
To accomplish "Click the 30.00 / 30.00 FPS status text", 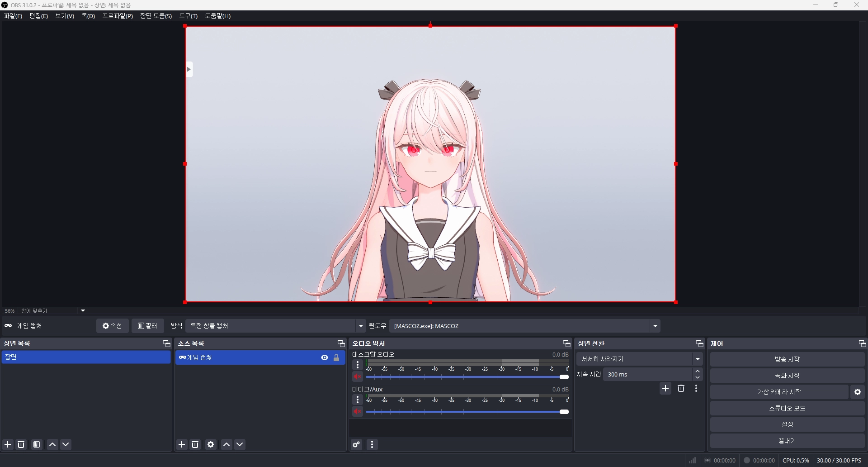I will point(839,460).
